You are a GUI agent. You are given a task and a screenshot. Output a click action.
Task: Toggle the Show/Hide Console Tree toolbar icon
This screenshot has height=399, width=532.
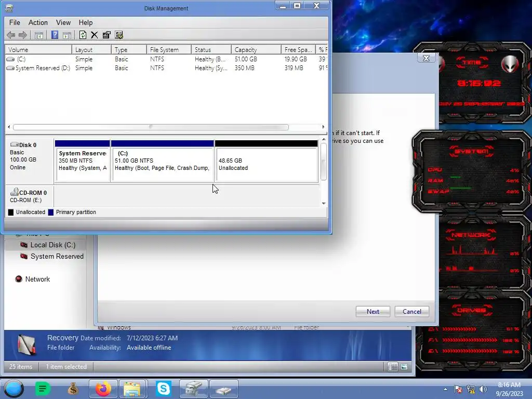(38, 35)
